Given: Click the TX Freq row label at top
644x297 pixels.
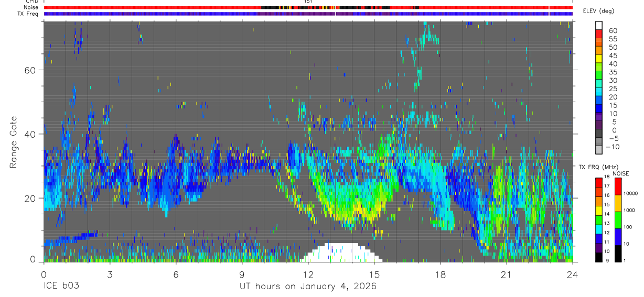Looking at the screenshot, I should (x=28, y=14).
